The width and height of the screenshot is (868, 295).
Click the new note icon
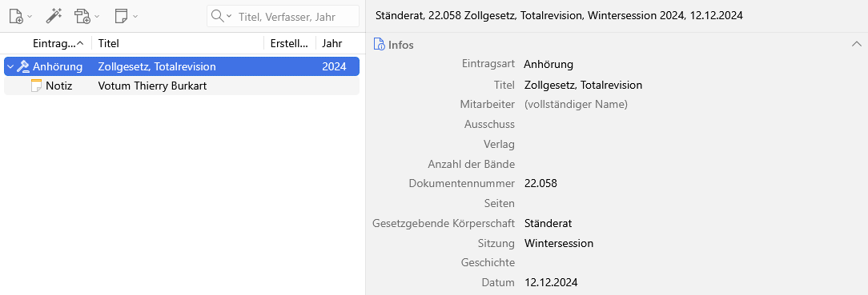[x=121, y=16]
